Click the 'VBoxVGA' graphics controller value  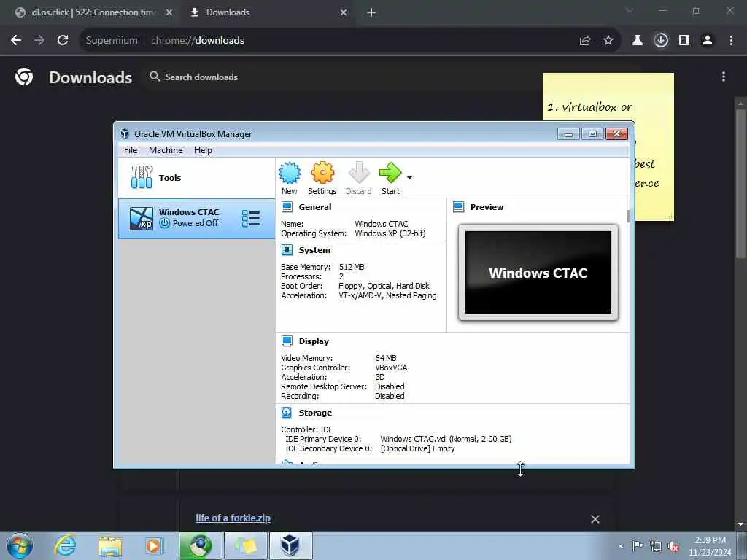391,367
